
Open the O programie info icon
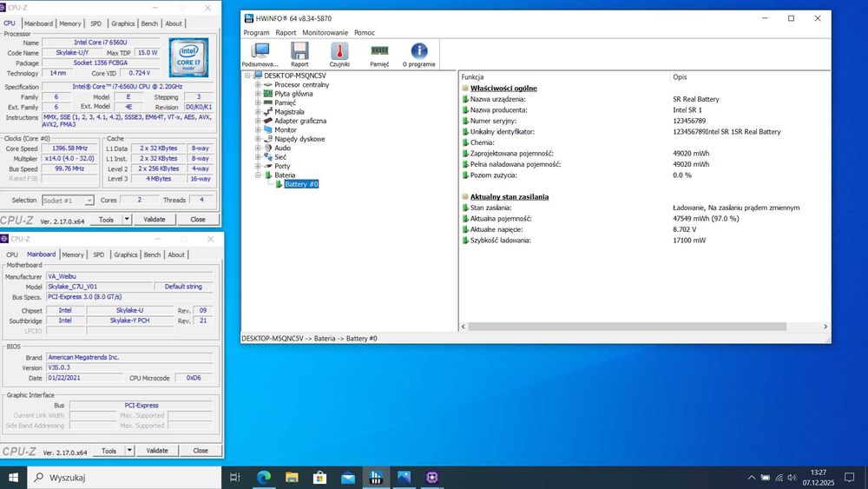(419, 54)
